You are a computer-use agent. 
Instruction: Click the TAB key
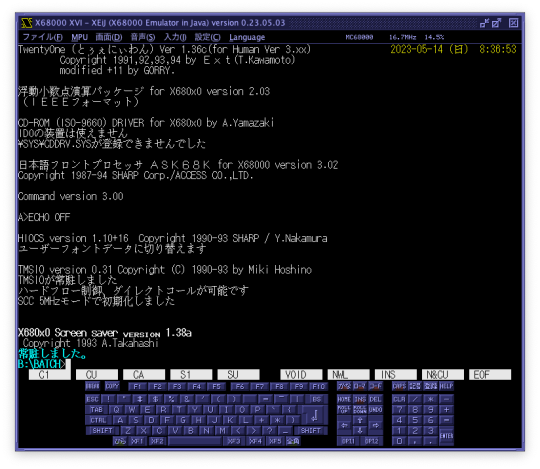pos(96,410)
